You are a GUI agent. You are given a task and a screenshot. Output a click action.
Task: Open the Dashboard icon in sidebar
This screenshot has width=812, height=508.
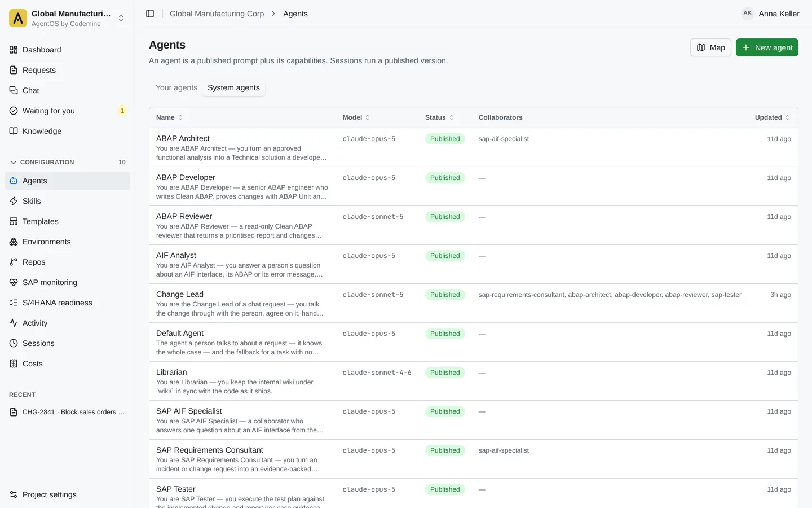coord(14,50)
